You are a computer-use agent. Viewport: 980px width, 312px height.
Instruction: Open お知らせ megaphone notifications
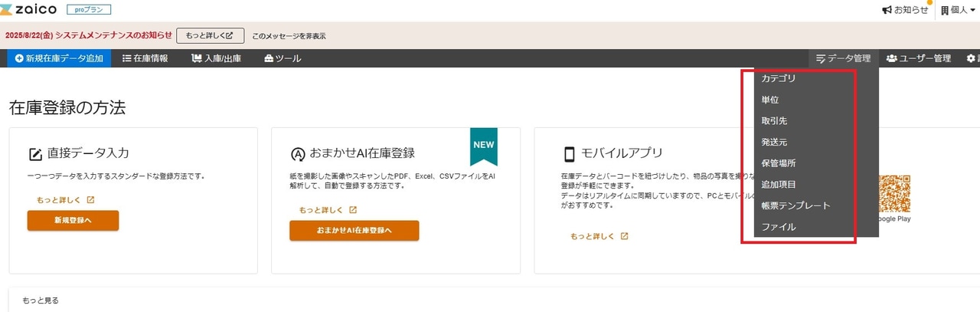tap(905, 10)
